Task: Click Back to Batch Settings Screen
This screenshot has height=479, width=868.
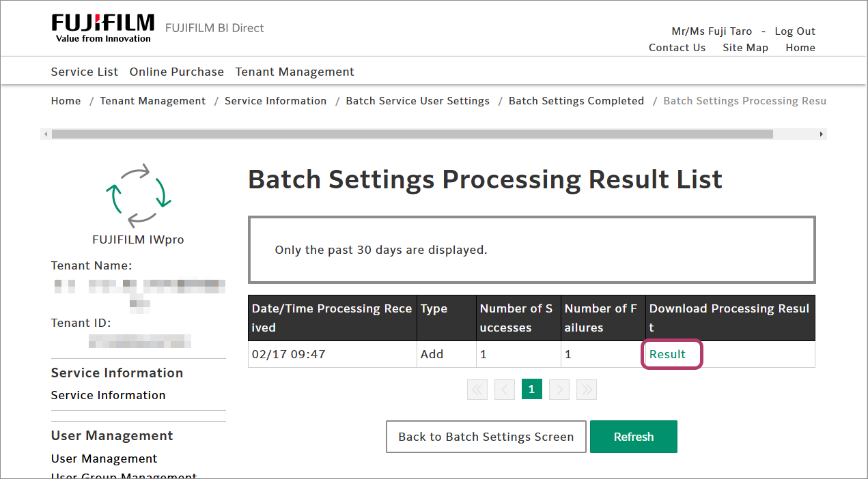Action: tap(486, 437)
